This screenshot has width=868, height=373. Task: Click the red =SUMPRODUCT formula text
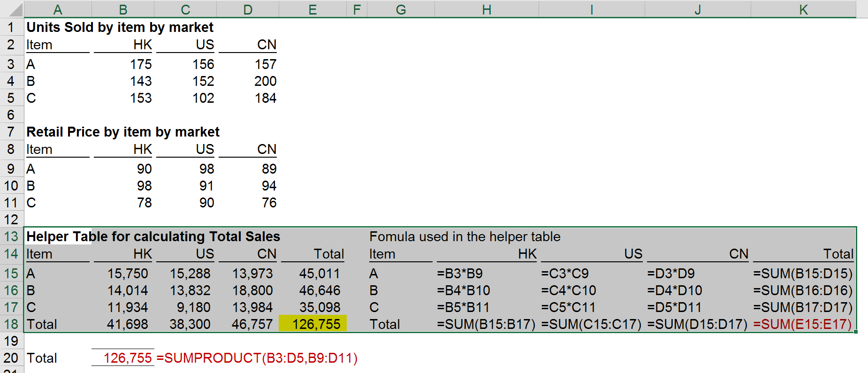pyautogui.click(x=257, y=358)
